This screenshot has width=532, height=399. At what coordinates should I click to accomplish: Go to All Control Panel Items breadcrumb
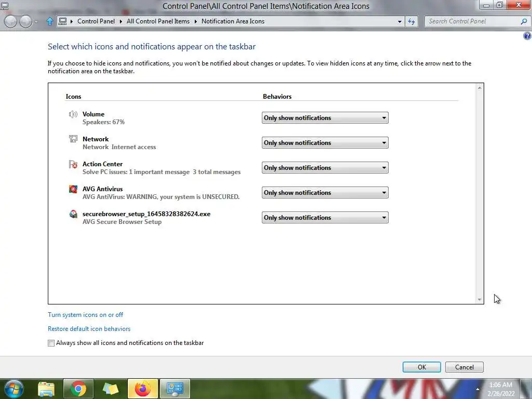click(158, 21)
